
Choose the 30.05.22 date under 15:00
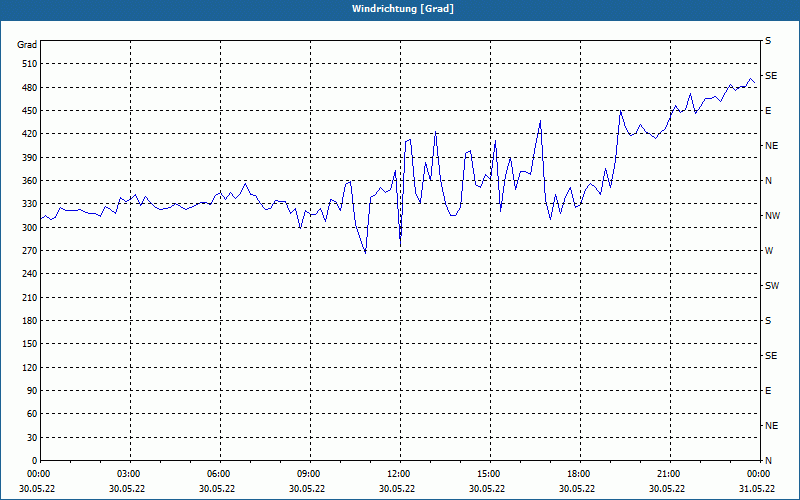click(487, 489)
